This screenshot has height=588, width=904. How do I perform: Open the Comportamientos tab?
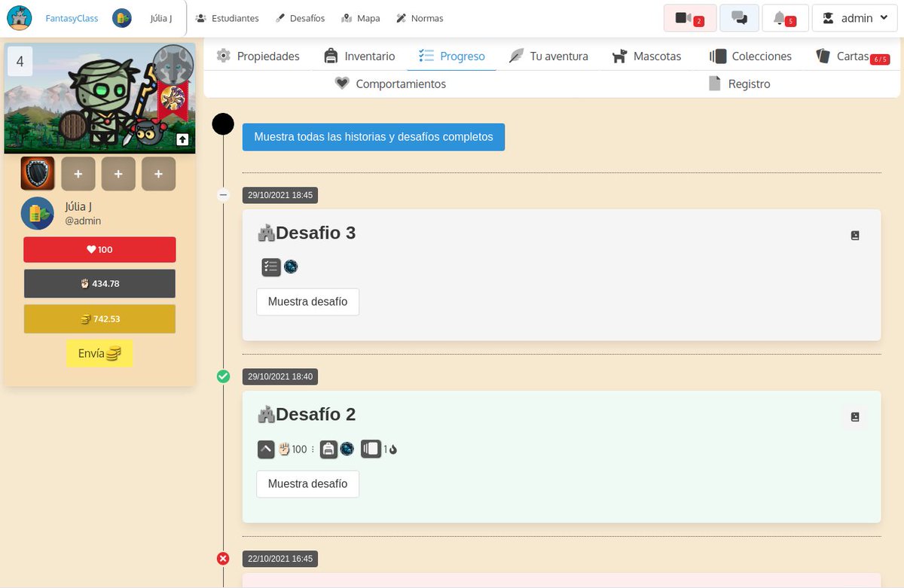(390, 84)
